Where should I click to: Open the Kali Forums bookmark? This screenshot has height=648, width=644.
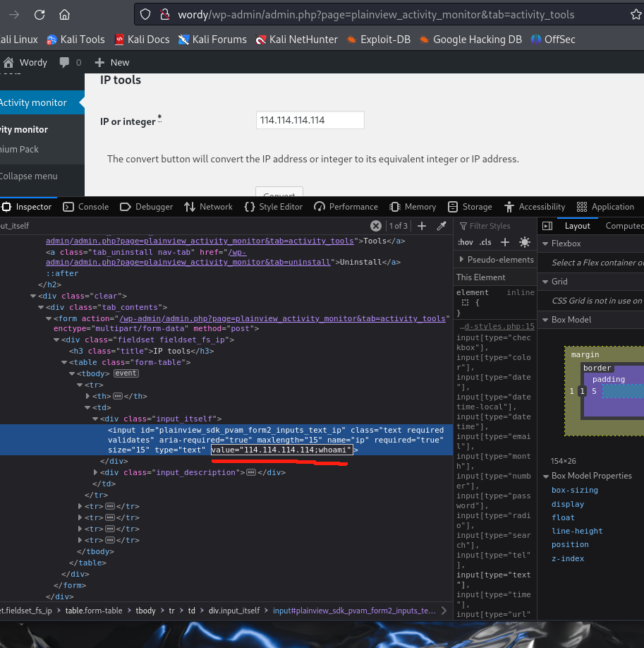pyautogui.click(x=212, y=40)
